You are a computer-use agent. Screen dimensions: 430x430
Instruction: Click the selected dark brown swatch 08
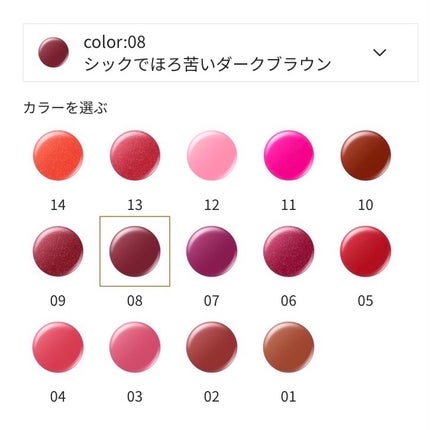pos(135,251)
